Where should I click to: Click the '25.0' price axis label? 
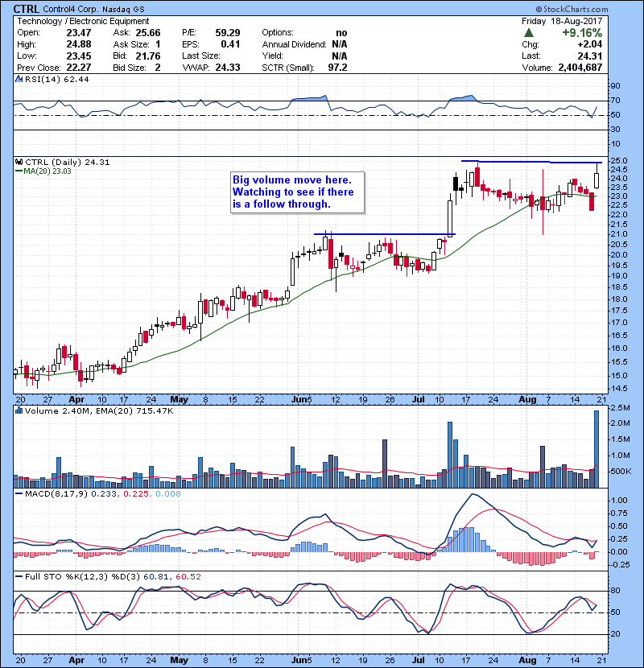point(619,161)
